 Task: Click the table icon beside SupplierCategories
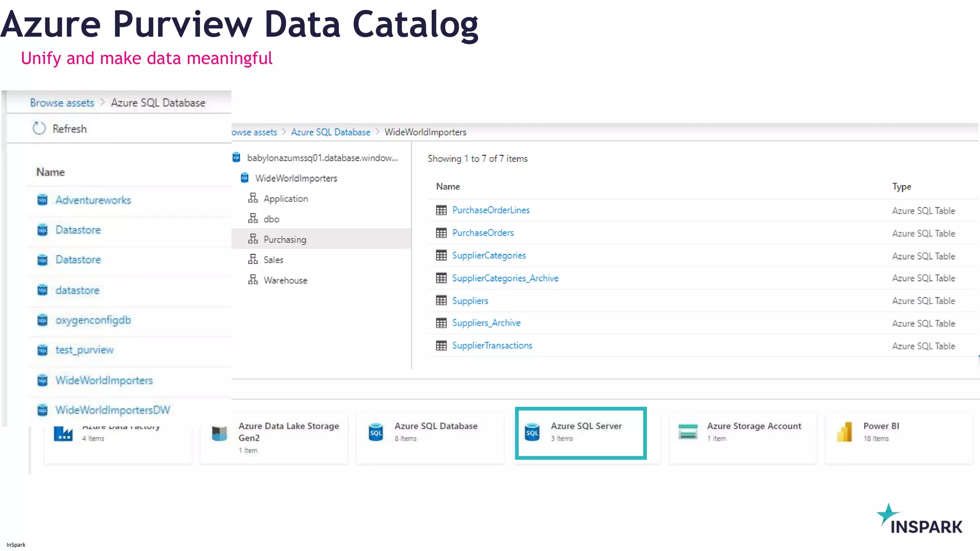click(441, 255)
